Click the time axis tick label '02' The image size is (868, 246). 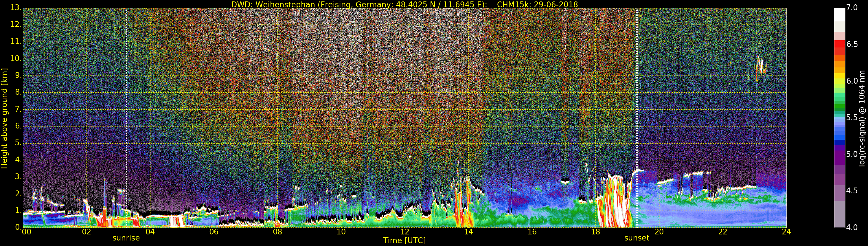(87, 232)
